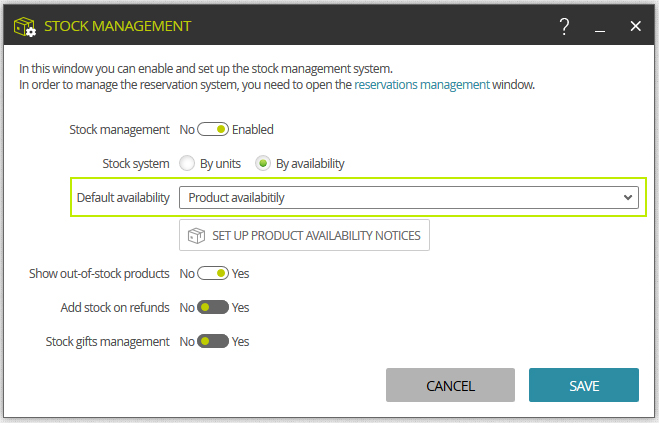Image resolution: width=659 pixels, height=423 pixels.
Task: Click the Stock Management box icon
Action: click(x=25, y=26)
